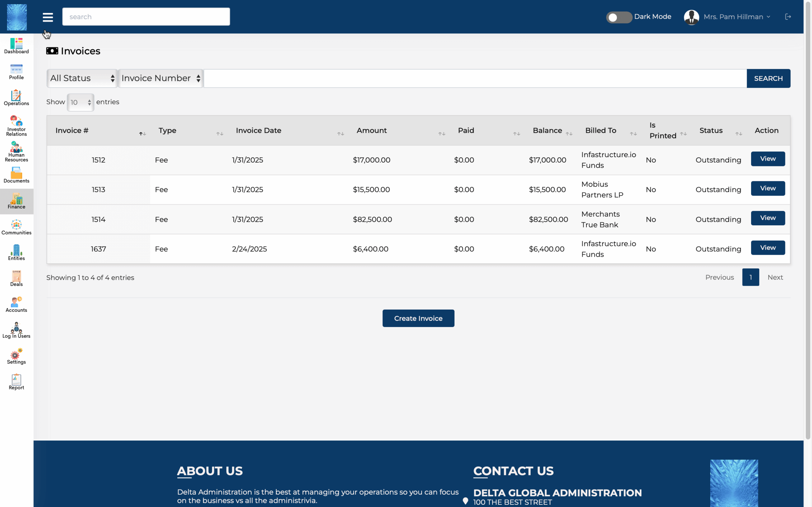Go to pagination page 1
This screenshot has width=812, height=507.
[x=750, y=277]
